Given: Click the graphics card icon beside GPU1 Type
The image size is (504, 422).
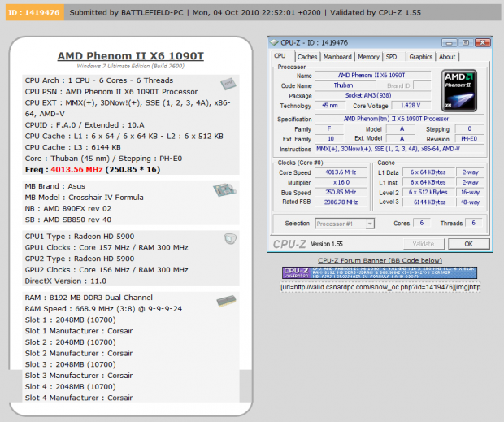Looking at the screenshot, I should click(228, 238).
